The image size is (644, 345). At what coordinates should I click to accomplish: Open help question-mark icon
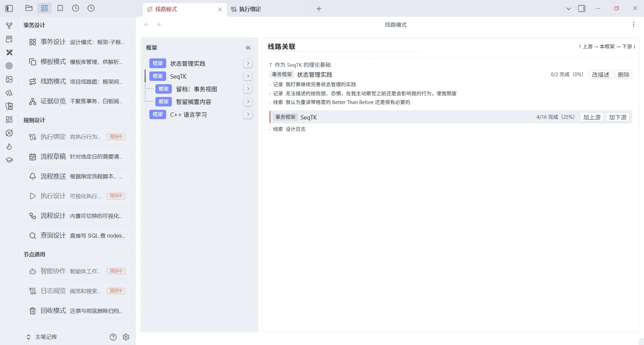113,337
